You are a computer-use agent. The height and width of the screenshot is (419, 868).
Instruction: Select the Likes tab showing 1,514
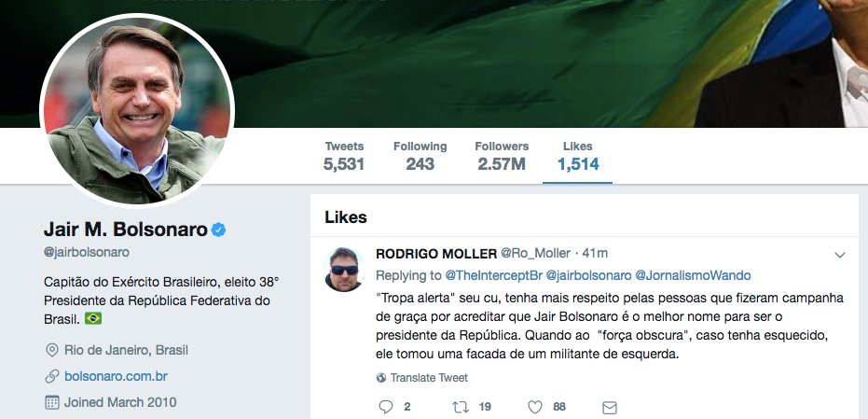click(577, 156)
